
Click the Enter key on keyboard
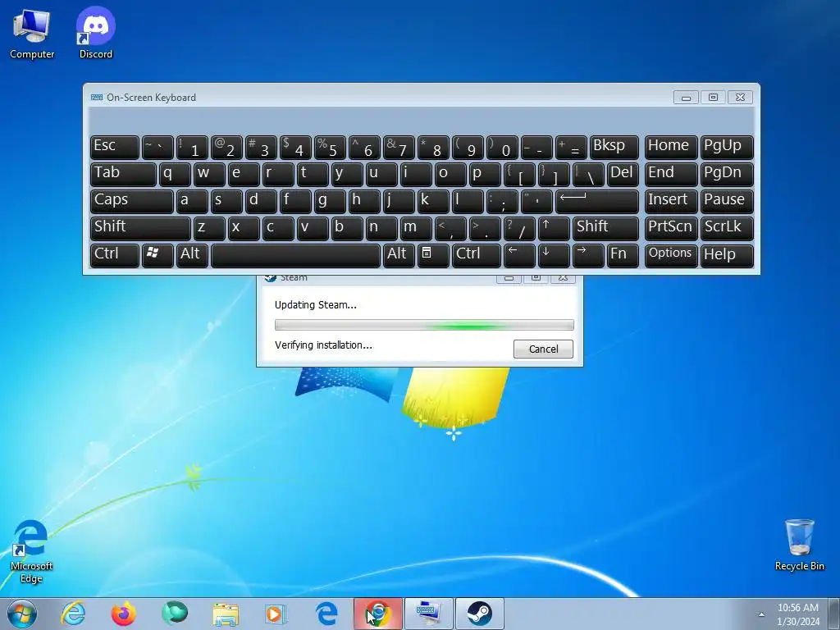(597, 202)
